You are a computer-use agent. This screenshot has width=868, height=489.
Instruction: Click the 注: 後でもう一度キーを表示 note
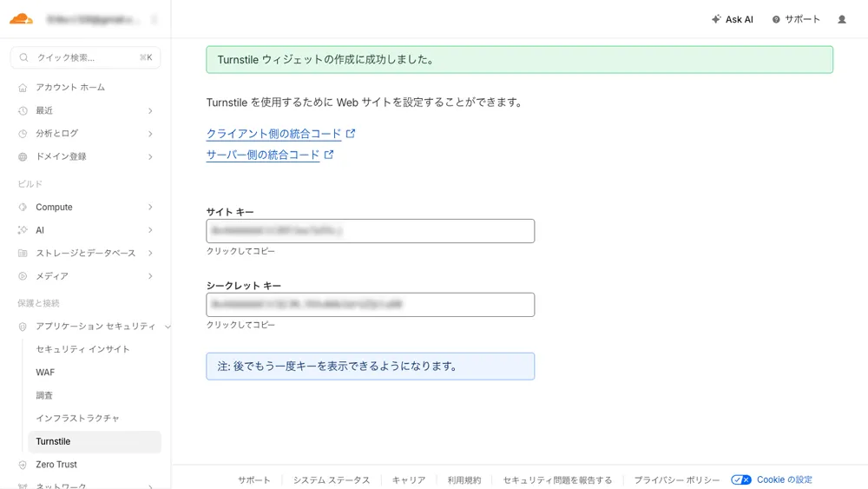[x=371, y=366]
